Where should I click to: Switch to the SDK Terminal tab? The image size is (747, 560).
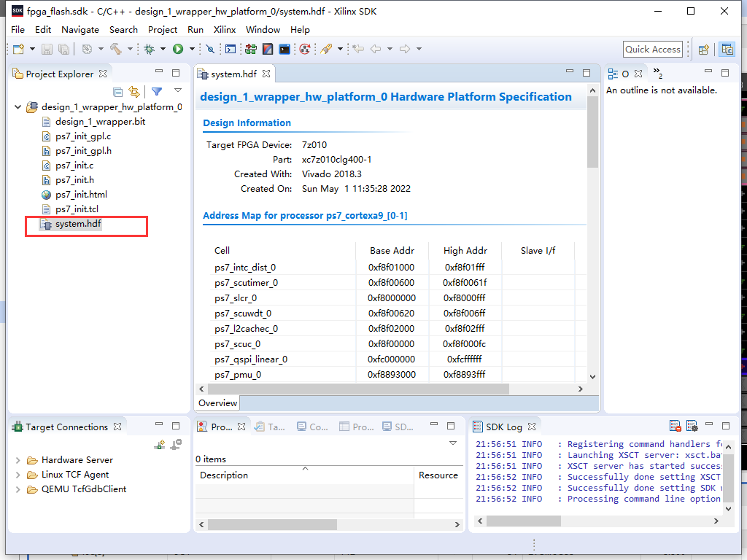(x=398, y=427)
